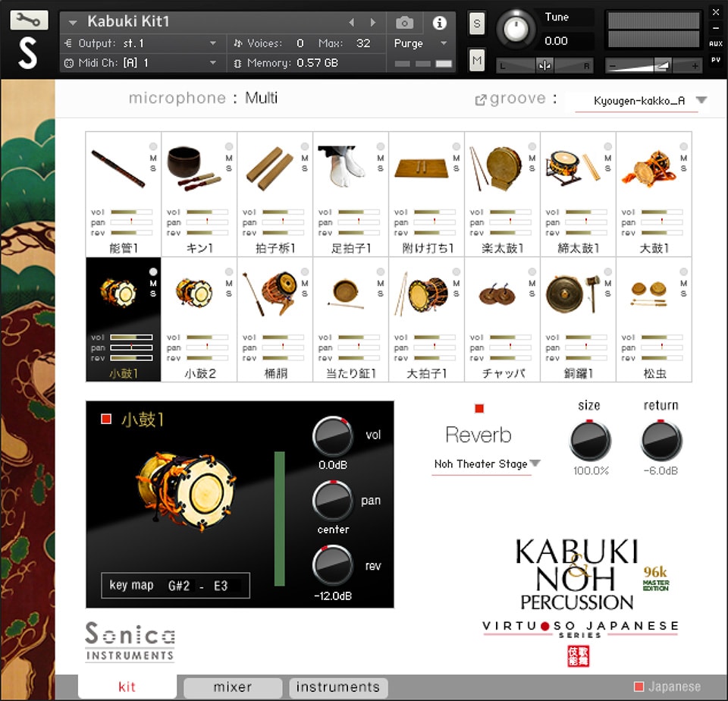Image resolution: width=728 pixels, height=701 pixels.
Task: Expand the Kabuki Kit1 instrument name menu
Action: click(x=73, y=22)
